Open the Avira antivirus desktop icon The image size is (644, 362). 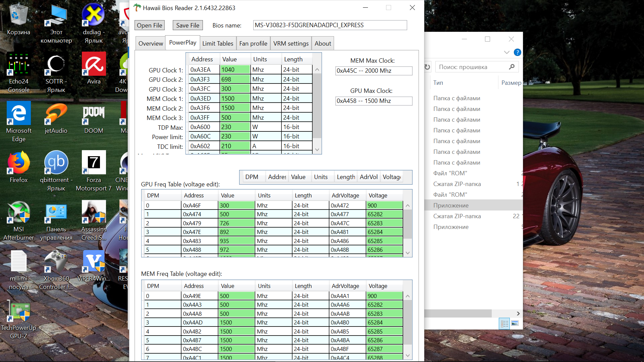tap(94, 64)
